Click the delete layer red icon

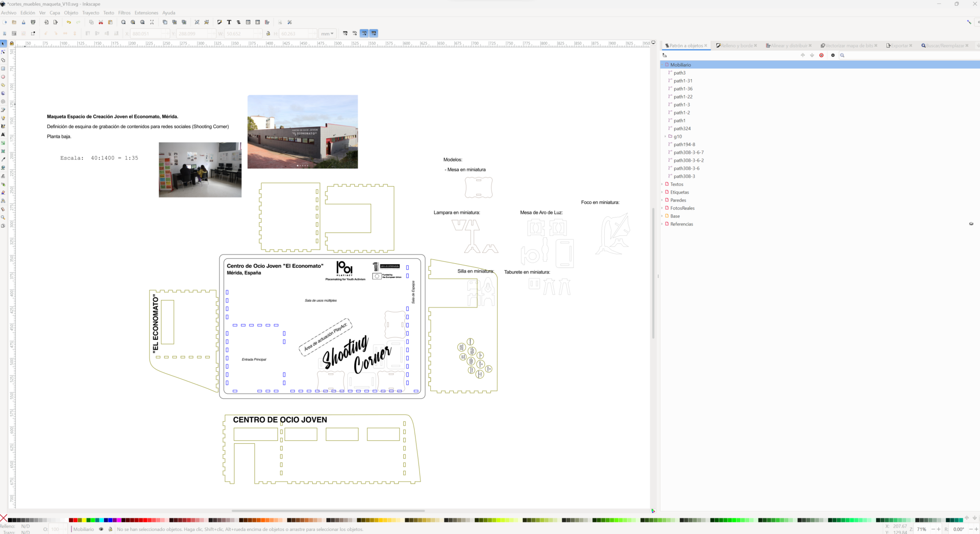[x=821, y=55]
